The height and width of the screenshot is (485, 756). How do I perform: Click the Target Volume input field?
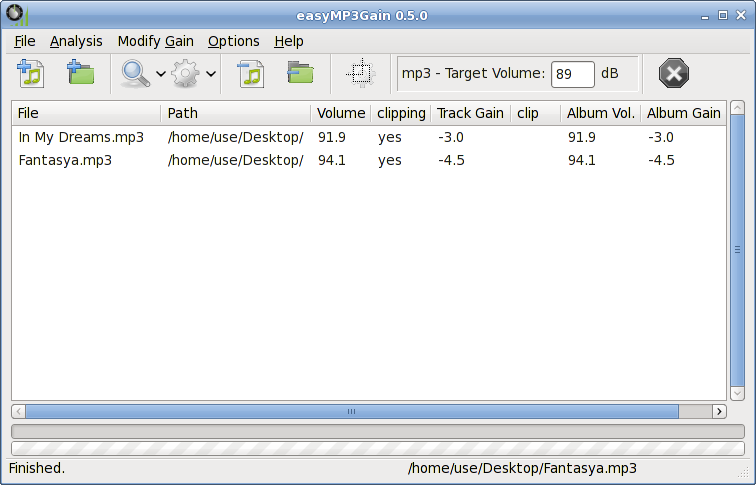pyautogui.click(x=573, y=74)
